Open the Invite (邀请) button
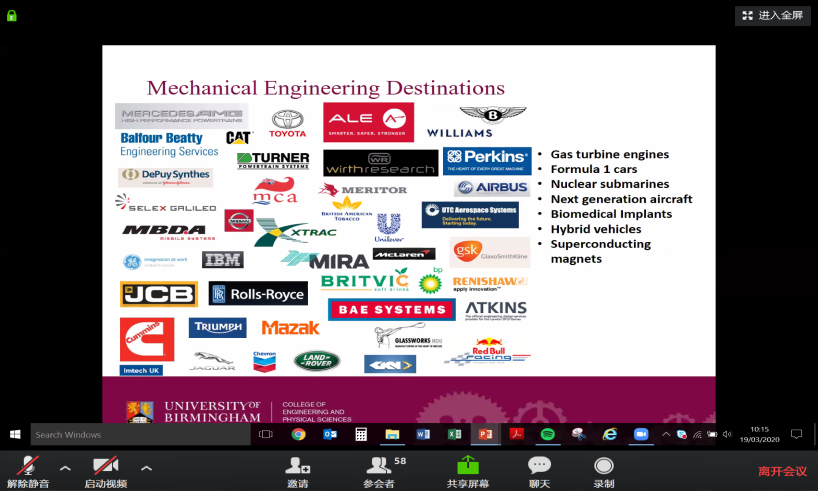818x491 pixels. coord(298,471)
